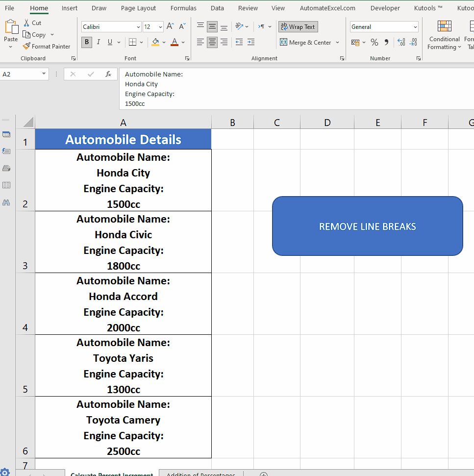Apply top align to cell

point(200,26)
